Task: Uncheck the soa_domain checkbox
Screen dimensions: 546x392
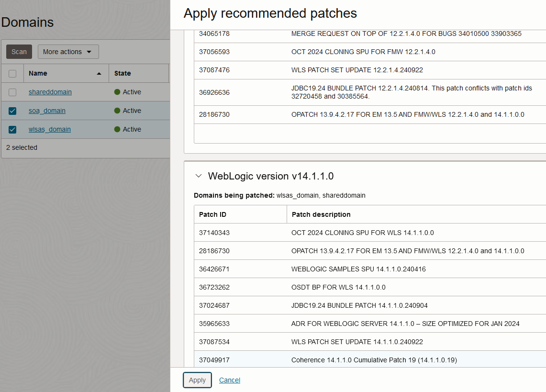Action: [x=12, y=111]
